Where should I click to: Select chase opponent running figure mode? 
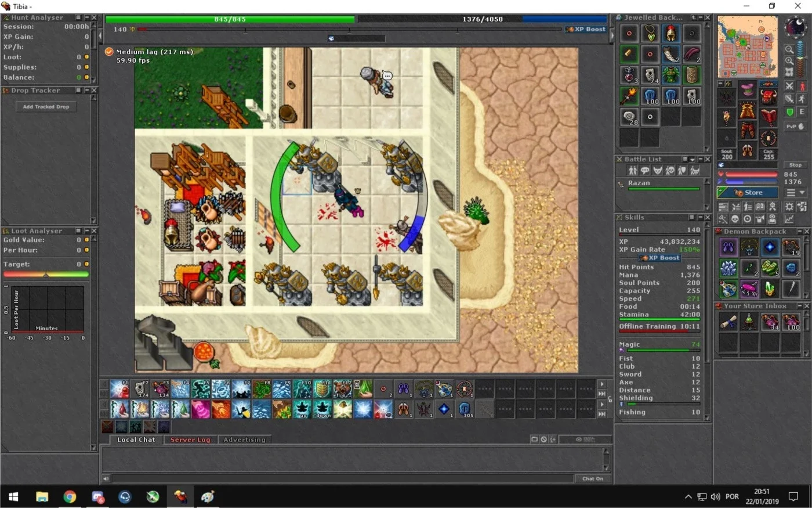tap(802, 99)
